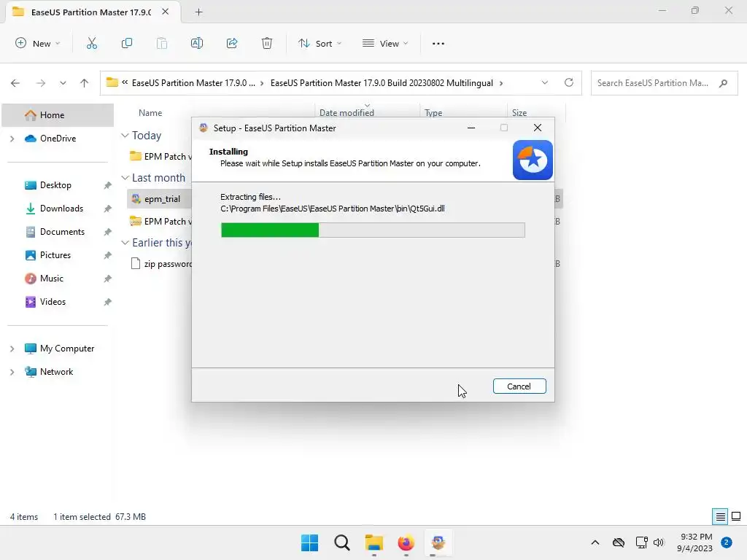Click the EaseUS star logo in Setup
This screenshot has width=747, height=560.
(x=533, y=160)
